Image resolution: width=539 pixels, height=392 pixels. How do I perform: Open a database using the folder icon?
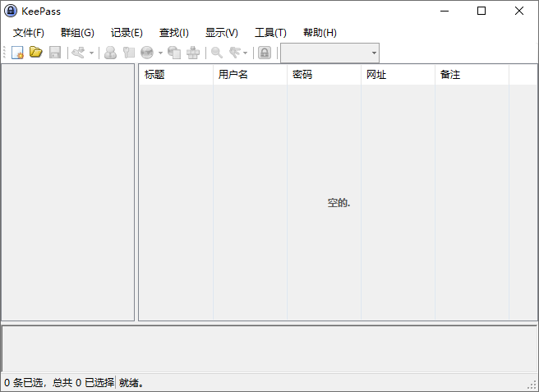click(x=36, y=53)
